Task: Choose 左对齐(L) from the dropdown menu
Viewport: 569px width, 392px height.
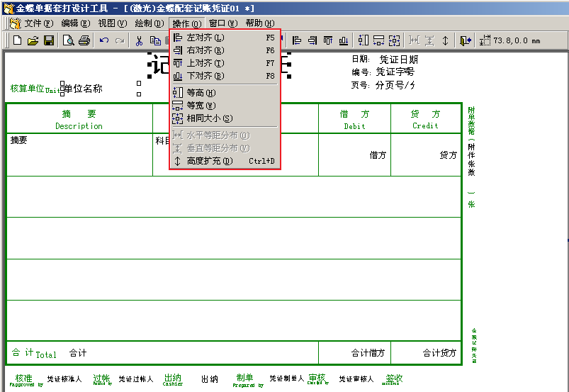Action: [225, 38]
